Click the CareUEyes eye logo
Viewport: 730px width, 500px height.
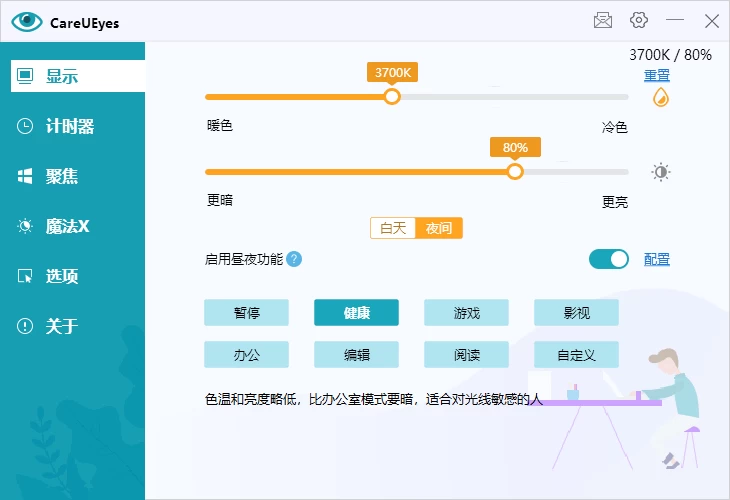coord(27,21)
